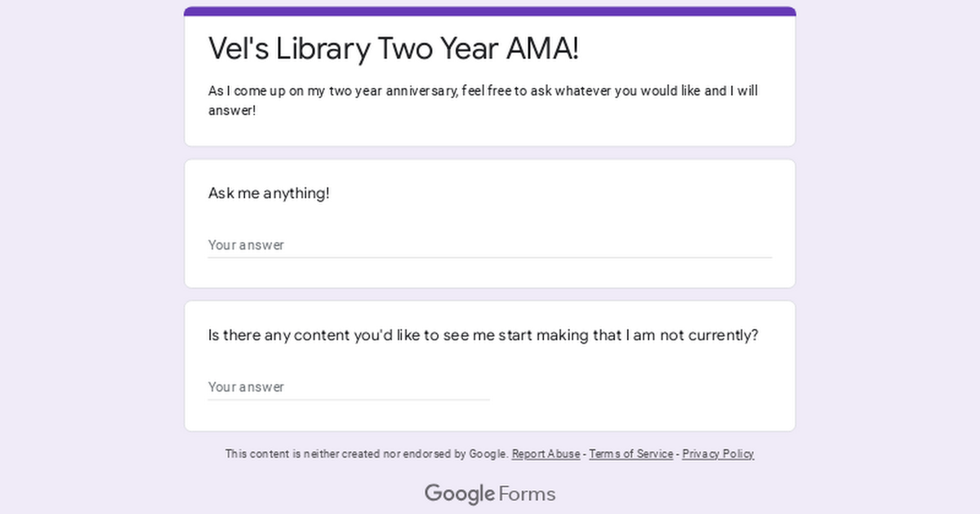Screen dimensions: 980x514
Task: Click the form description about two year anniversary
Action: pos(483,100)
